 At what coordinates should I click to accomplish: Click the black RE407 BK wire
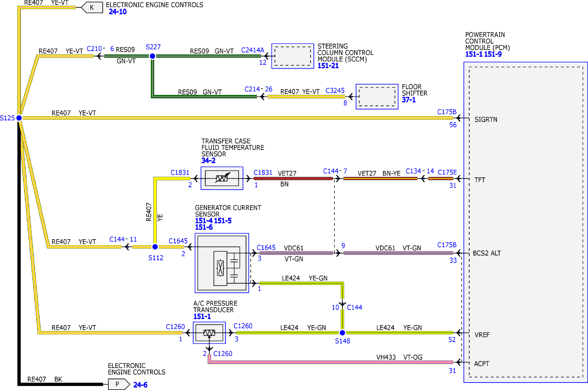61,384
